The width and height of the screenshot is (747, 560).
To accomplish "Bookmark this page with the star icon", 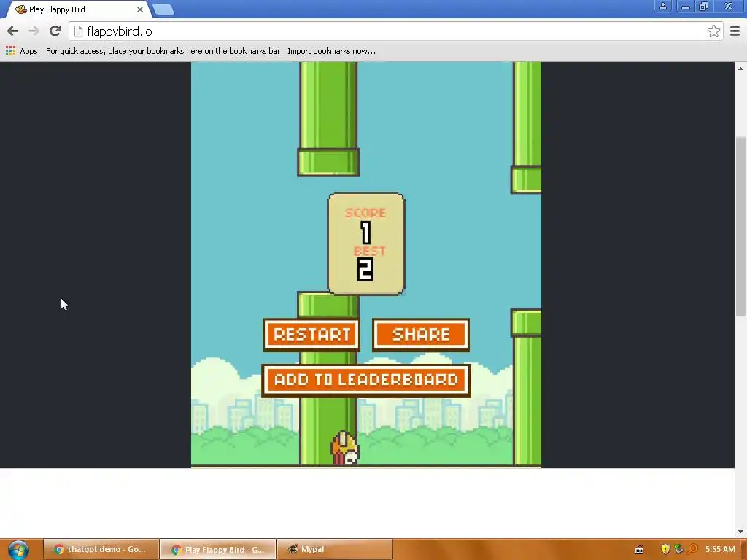I will click(x=713, y=31).
